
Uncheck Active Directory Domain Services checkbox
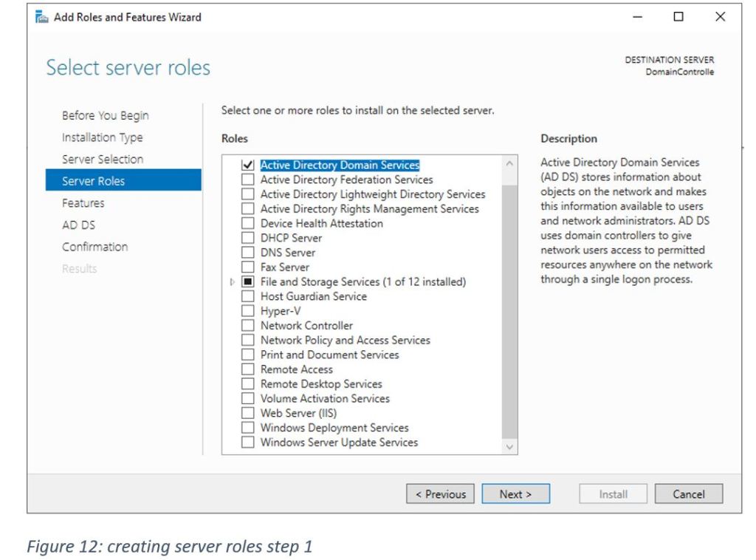(247, 165)
